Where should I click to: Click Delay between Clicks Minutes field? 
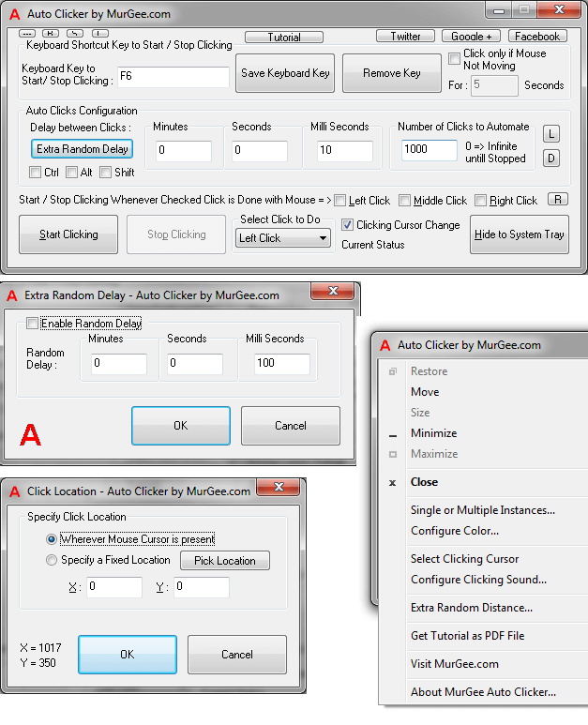click(184, 151)
